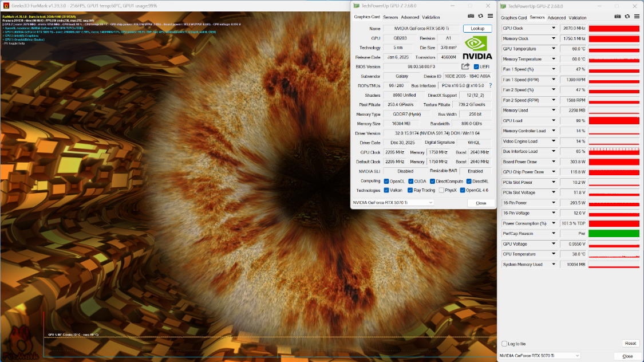Toggle the Ray Tracing checkbox

(410, 190)
